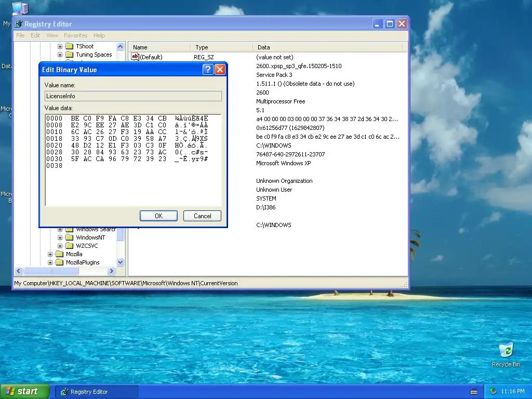Select the WindowsNT key label

(90, 237)
